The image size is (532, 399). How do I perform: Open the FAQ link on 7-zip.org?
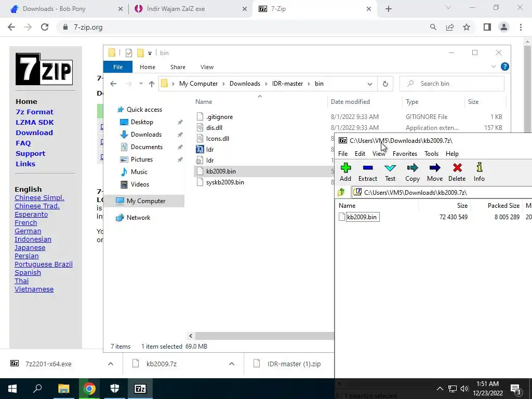[x=23, y=143]
